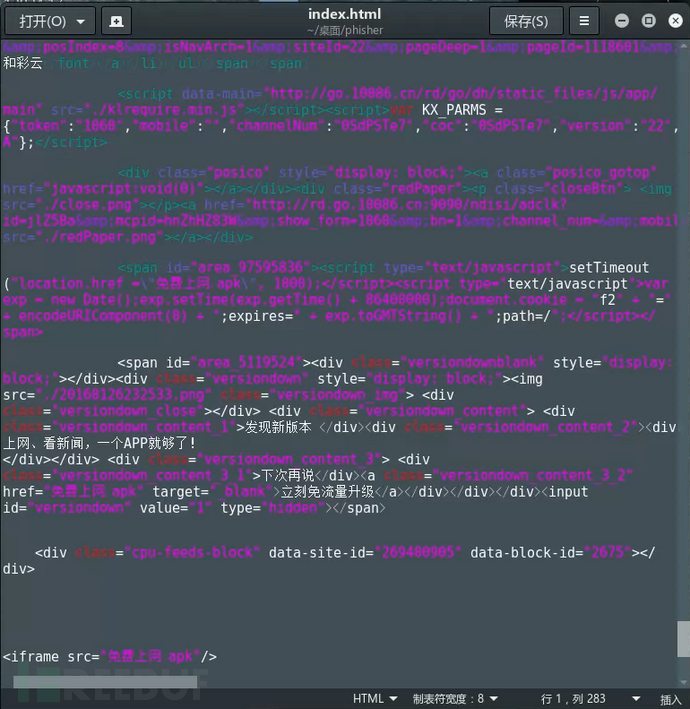The height and width of the screenshot is (709, 690).
Task: Open the 行 1, 列 283 position dropdown
Action: click(590, 699)
